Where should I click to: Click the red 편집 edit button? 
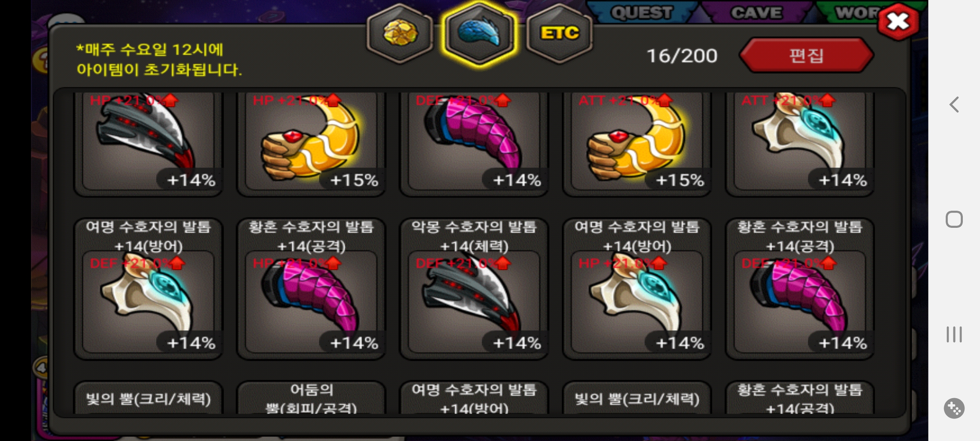806,55
